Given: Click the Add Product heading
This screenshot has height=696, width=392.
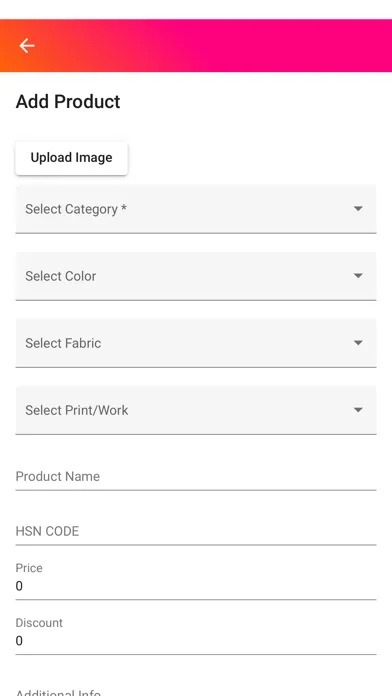Looking at the screenshot, I should [x=68, y=102].
